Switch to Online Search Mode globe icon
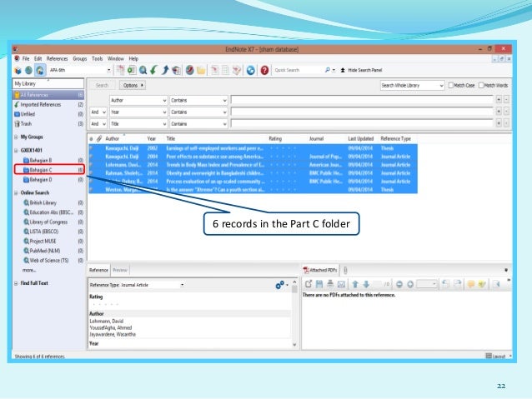The image size is (532, 399). [x=28, y=70]
